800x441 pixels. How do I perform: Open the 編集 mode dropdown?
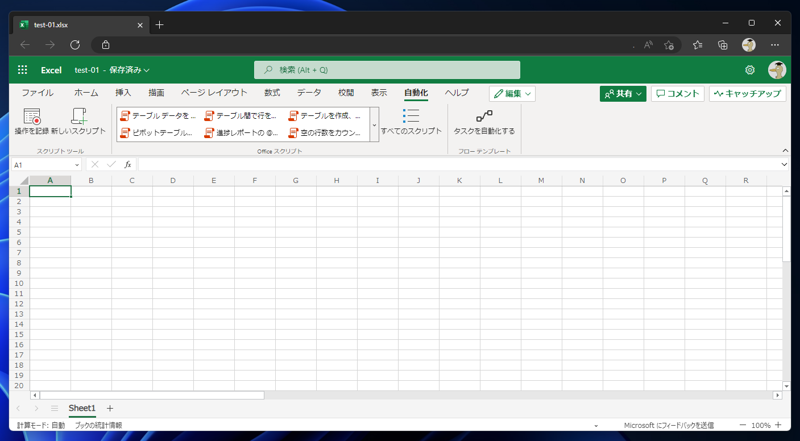pos(512,93)
